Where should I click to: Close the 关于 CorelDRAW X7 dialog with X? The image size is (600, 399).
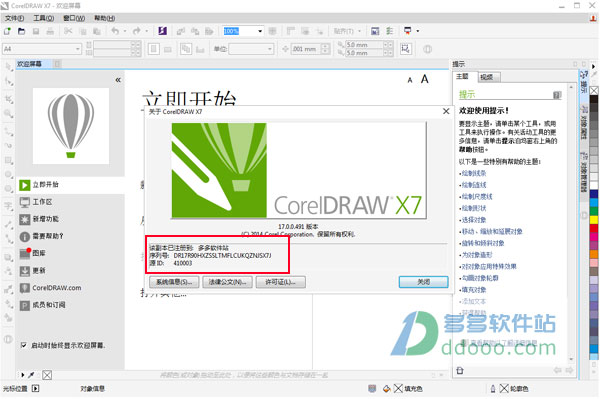tap(446, 111)
